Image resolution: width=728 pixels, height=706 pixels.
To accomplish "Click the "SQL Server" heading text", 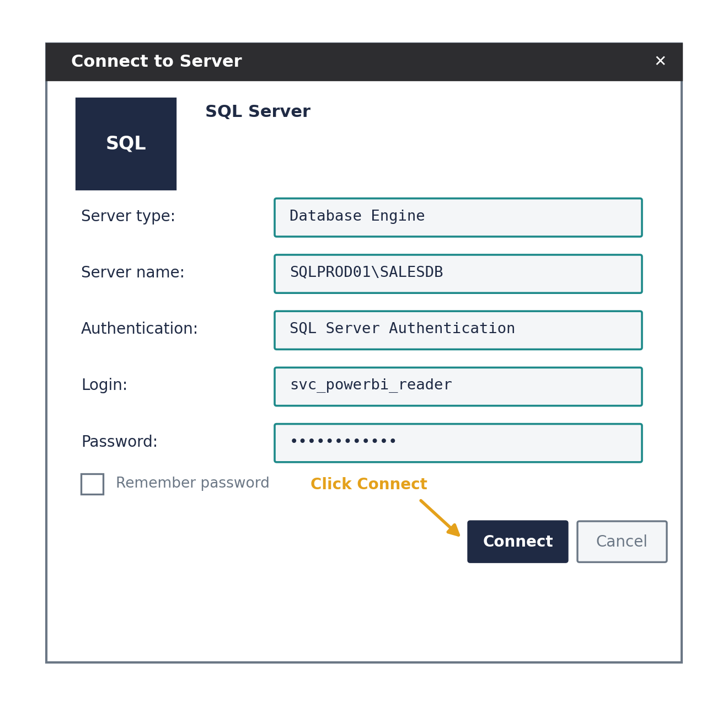I will [258, 112].
